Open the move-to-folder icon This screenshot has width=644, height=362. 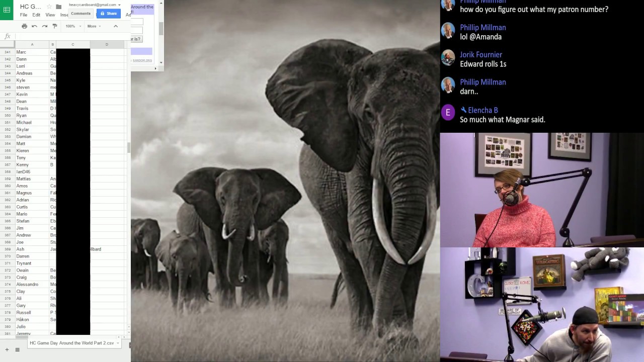[58, 7]
